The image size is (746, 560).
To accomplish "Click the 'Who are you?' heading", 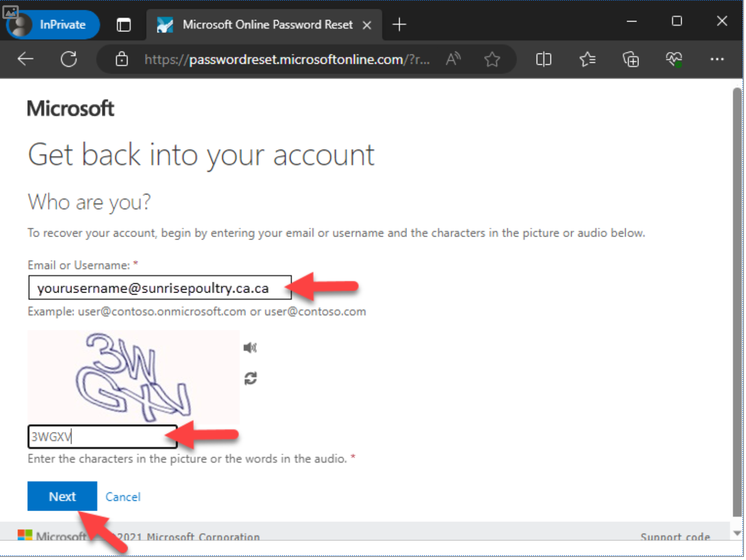I will [x=90, y=202].
